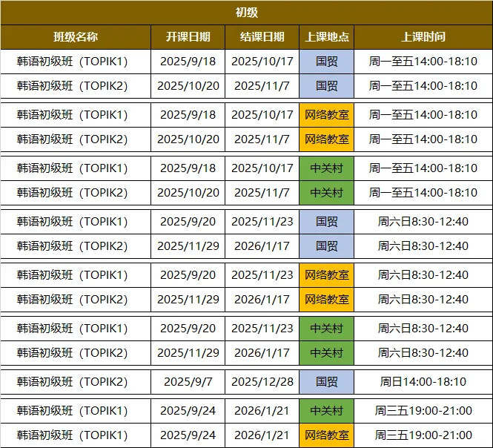Select 2025/10/17 end date in the 国贸 row
This screenshot has width=493, height=448.
point(262,62)
